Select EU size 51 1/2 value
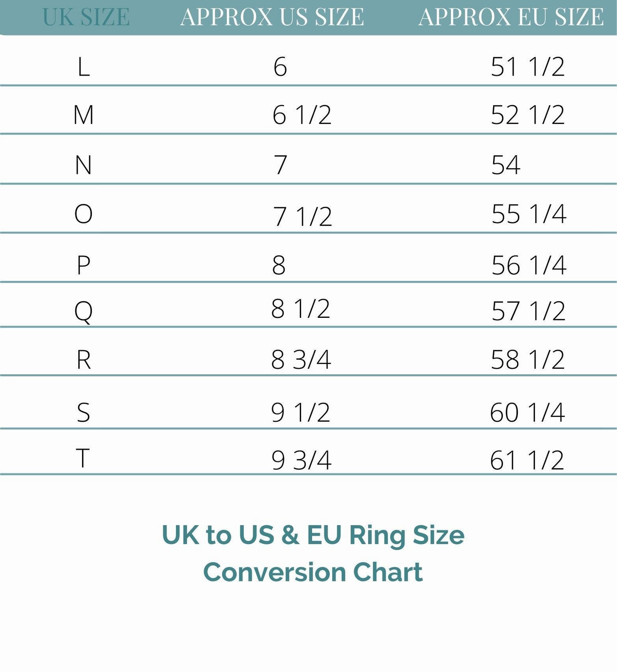617x672 pixels. (x=528, y=67)
